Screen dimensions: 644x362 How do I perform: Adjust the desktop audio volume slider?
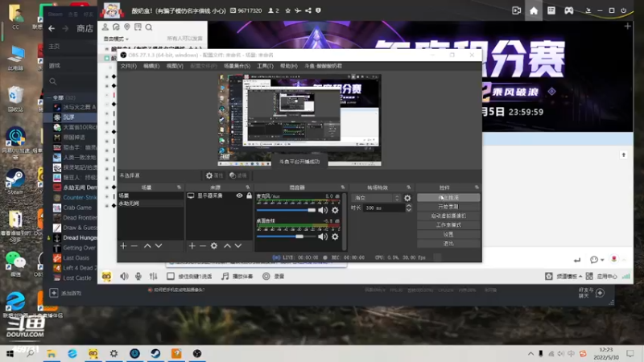tap(286, 237)
